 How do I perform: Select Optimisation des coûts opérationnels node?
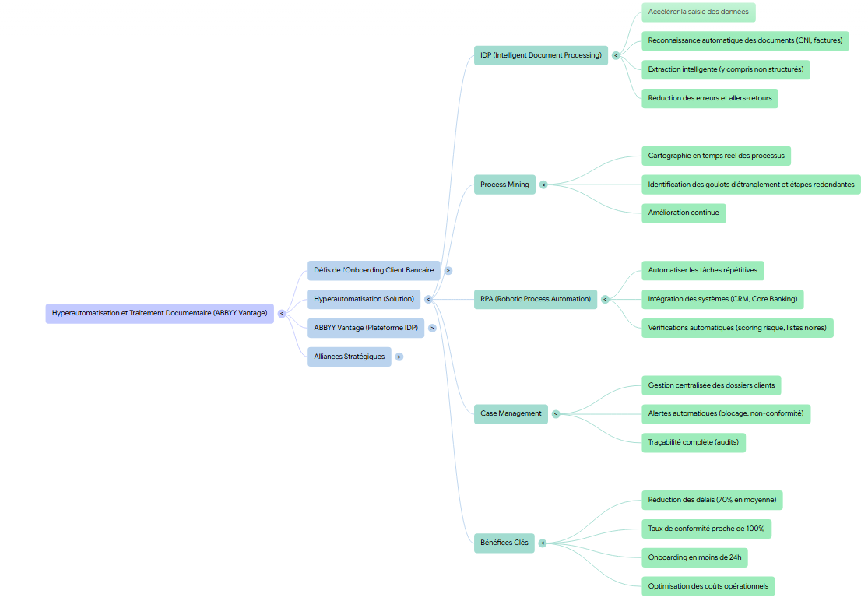point(708,586)
